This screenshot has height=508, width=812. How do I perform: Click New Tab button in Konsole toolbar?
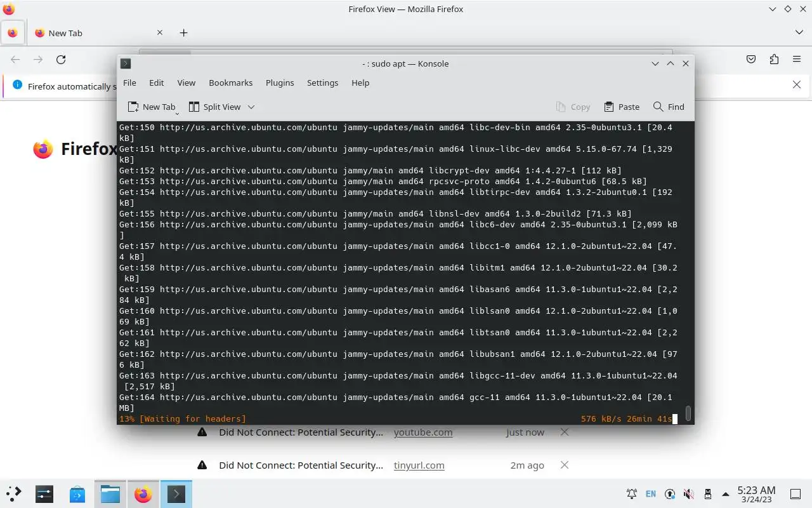[152, 107]
